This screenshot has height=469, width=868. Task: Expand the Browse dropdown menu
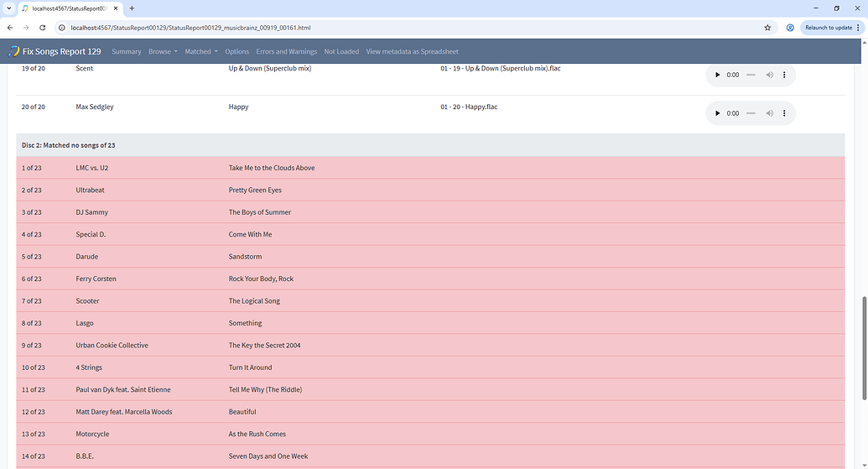coord(163,51)
